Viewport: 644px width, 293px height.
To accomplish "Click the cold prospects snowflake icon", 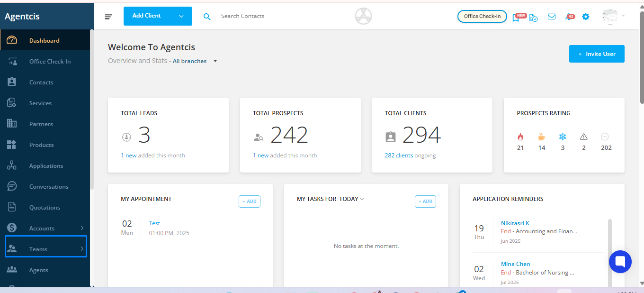I will 563,137.
